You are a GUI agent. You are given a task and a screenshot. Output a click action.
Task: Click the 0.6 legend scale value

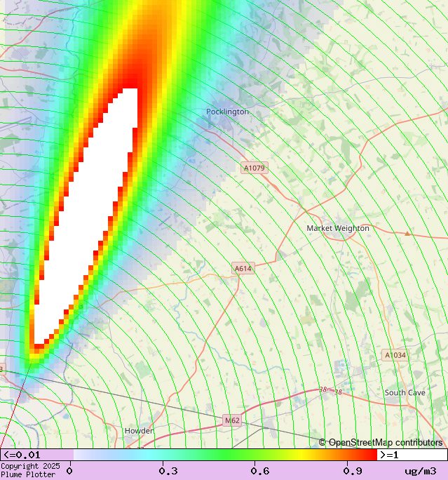(x=260, y=471)
